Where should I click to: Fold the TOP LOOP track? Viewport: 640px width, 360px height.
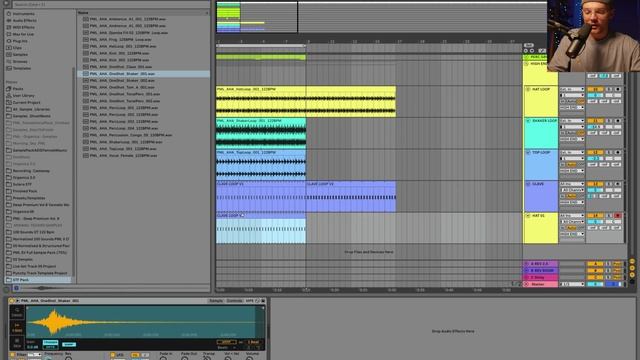(x=528, y=152)
